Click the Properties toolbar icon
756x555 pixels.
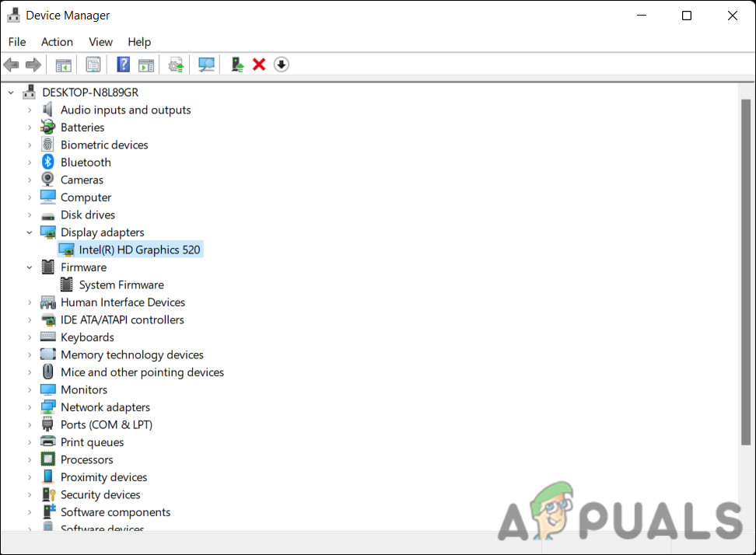93,65
